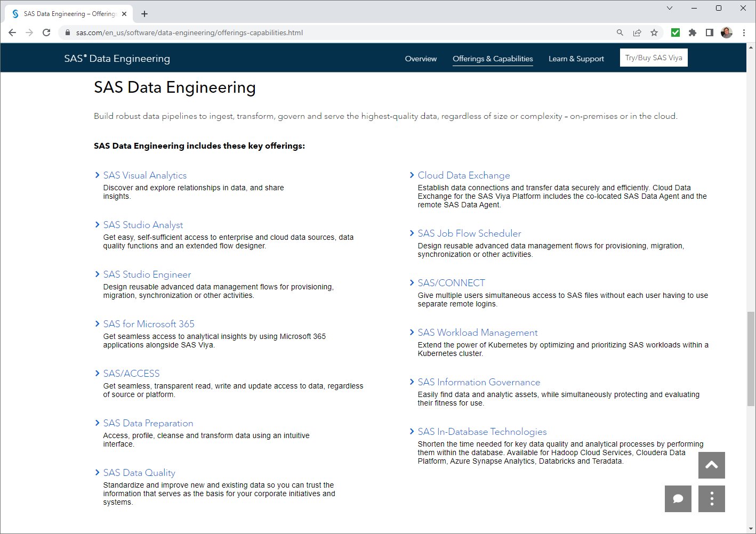Viewport: 756px width, 534px height.
Task: Click the chevron beside Cloud Data Exchange
Action: pyautogui.click(x=412, y=175)
